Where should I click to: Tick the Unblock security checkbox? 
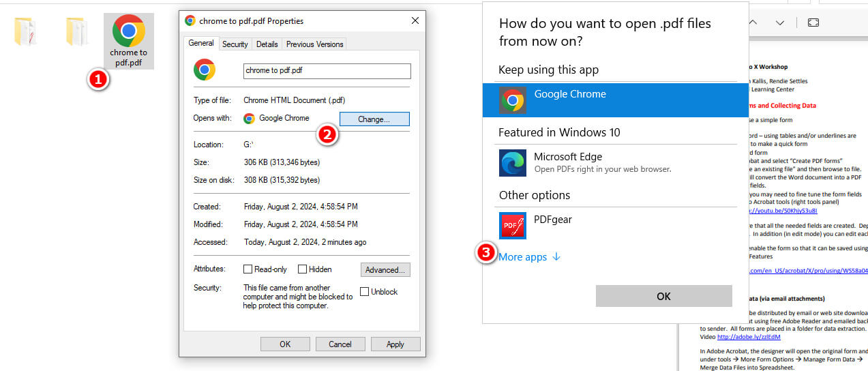tap(365, 292)
